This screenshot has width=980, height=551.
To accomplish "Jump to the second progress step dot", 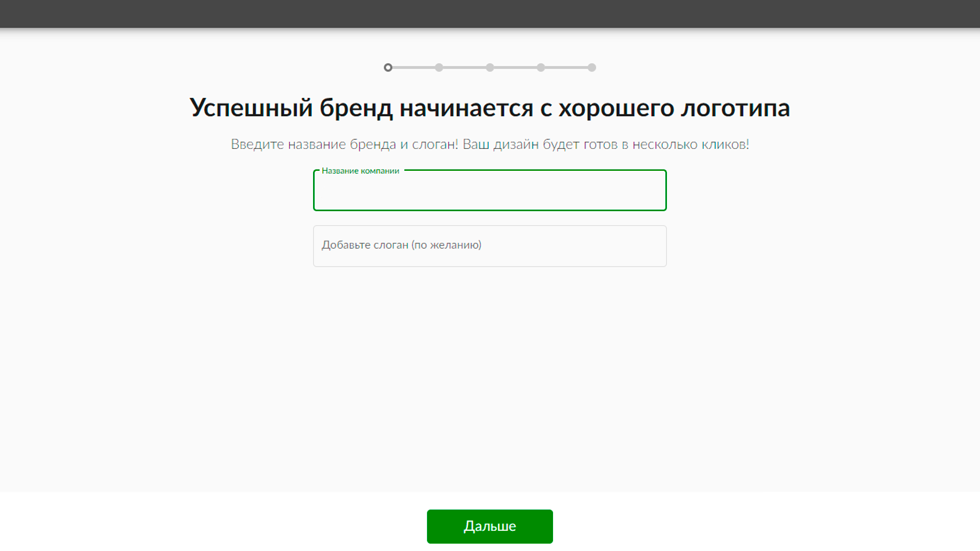I will (439, 67).
